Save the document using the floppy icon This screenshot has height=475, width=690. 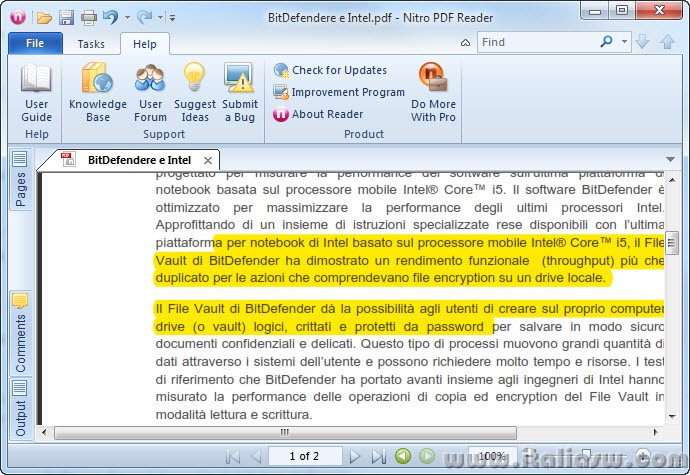click(66, 18)
